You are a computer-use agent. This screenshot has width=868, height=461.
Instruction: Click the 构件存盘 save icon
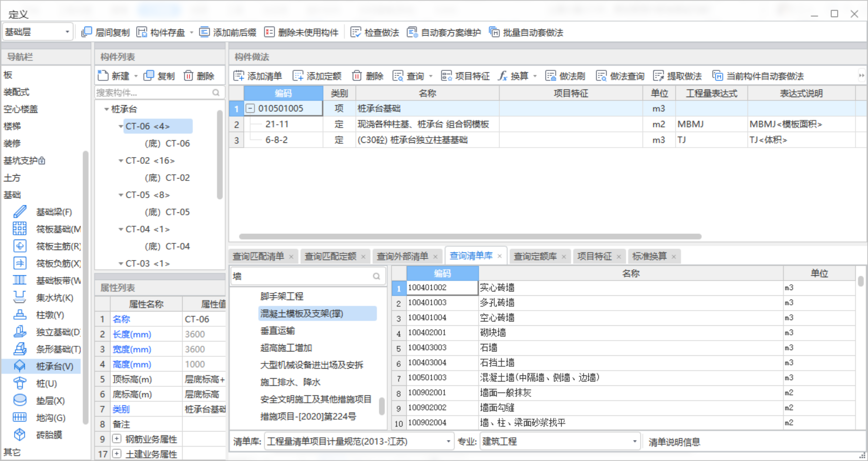pos(142,32)
